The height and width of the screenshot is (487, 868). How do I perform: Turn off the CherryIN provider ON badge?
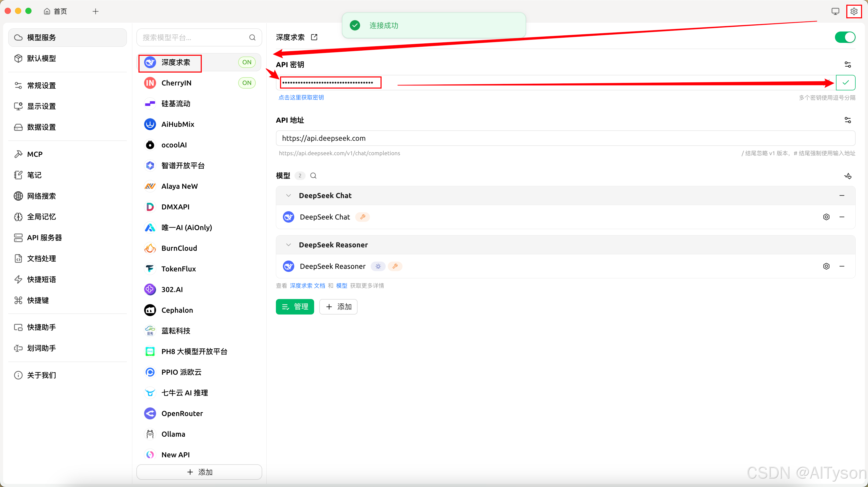pyautogui.click(x=247, y=83)
